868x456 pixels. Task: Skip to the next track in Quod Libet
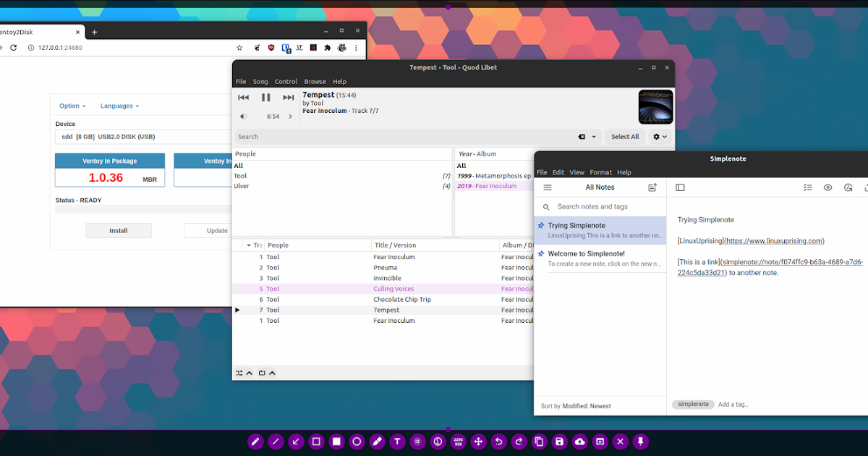pyautogui.click(x=289, y=97)
